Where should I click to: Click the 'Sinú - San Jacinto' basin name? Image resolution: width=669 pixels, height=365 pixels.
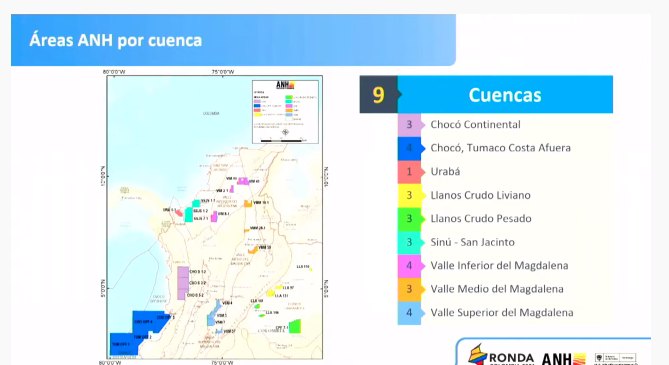pos(472,242)
